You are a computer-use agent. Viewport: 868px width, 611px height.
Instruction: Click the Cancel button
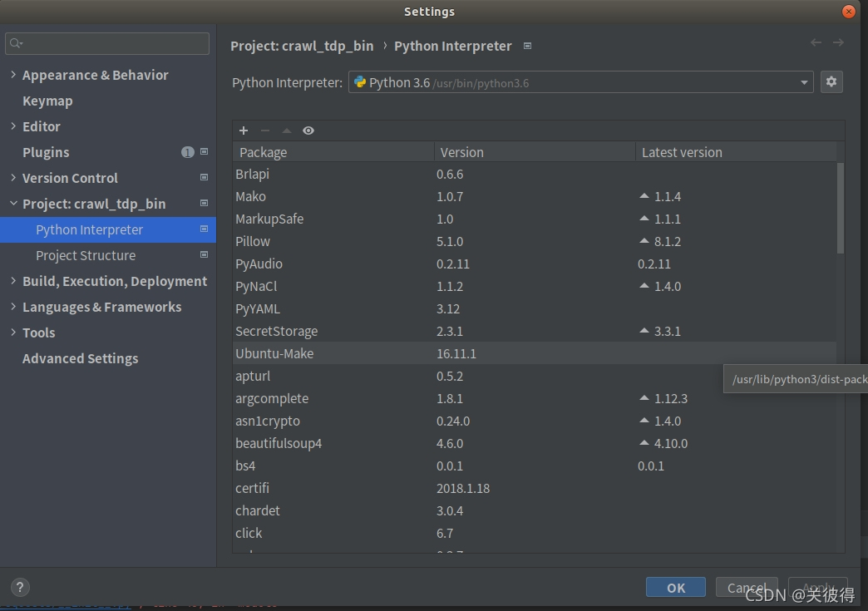[747, 587]
